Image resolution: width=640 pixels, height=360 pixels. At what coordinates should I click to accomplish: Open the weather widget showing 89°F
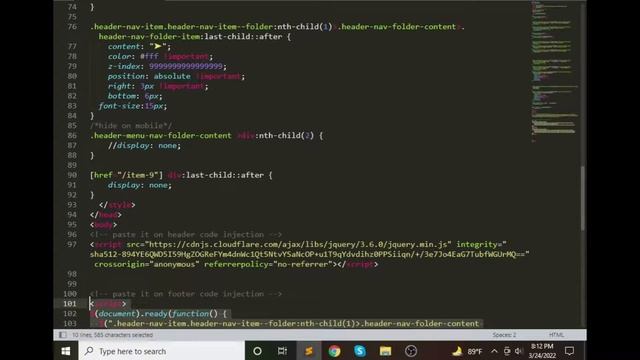coord(467,351)
